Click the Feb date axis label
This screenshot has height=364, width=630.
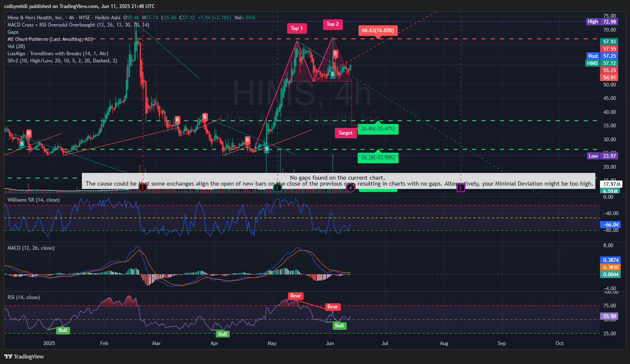[104, 343]
